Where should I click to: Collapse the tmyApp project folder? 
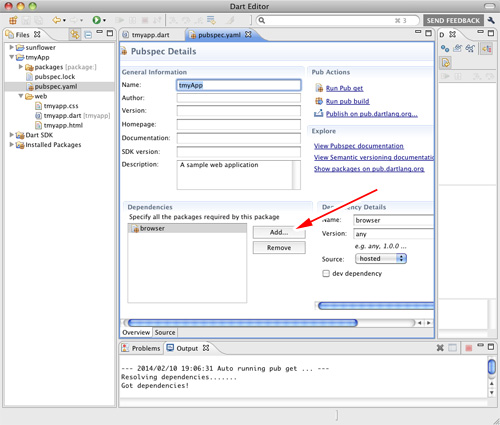point(12,57)
